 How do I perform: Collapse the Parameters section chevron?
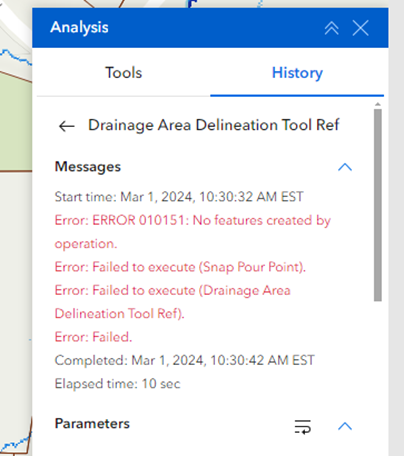345,426
